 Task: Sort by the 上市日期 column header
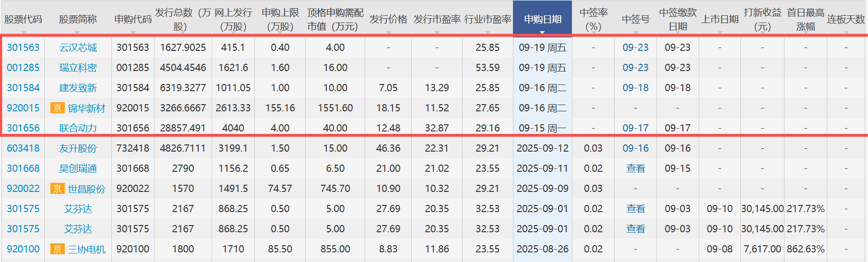click(x=720, y=19)
